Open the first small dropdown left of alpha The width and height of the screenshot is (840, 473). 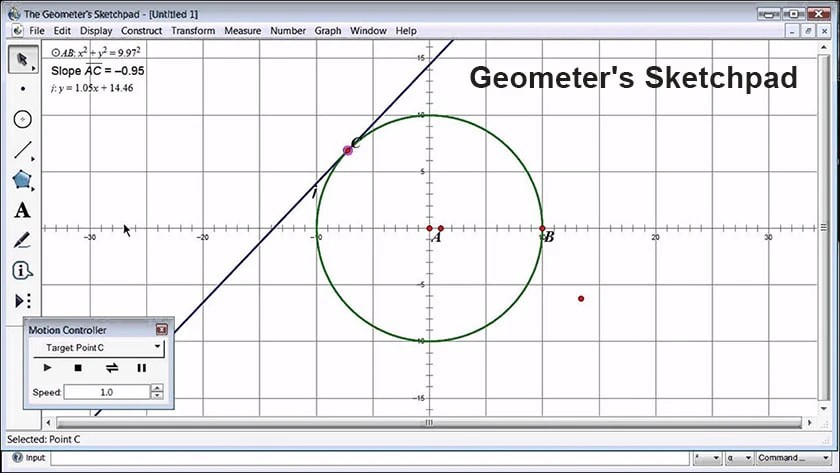(707, 458)
